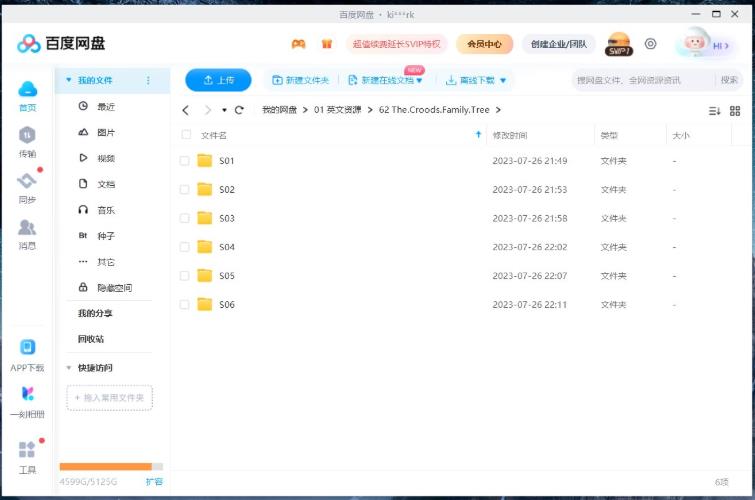Open the navigation history dropdown arrow
The height and width of the screenshot is (500, 755).
click(x=224, y=110)
